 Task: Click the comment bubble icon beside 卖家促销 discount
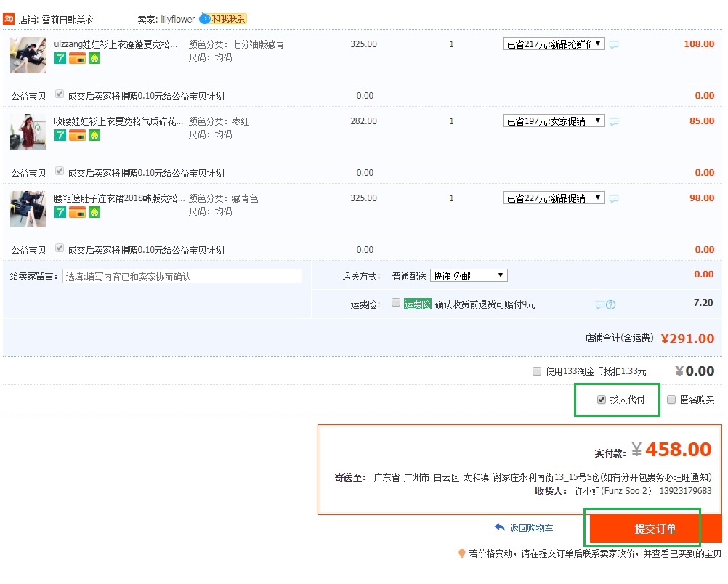click(614, 122)
